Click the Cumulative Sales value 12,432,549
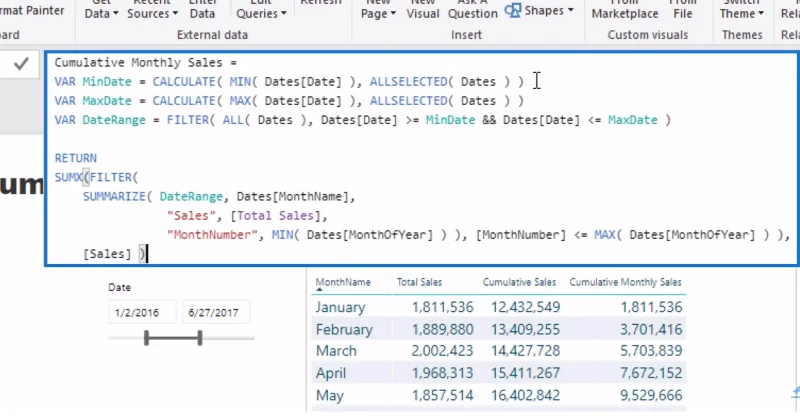Screen dimensions: 800x416 (x=526, y=307)
